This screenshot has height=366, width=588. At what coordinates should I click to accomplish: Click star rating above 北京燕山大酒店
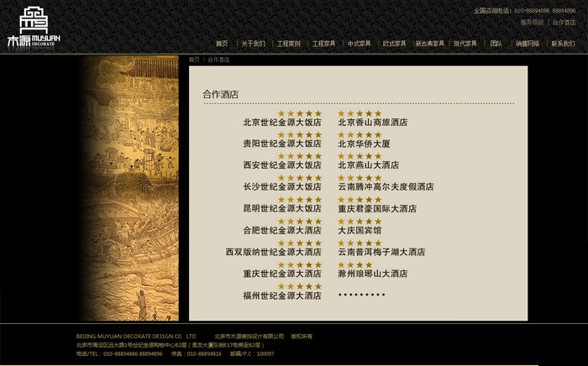(360, 156)
